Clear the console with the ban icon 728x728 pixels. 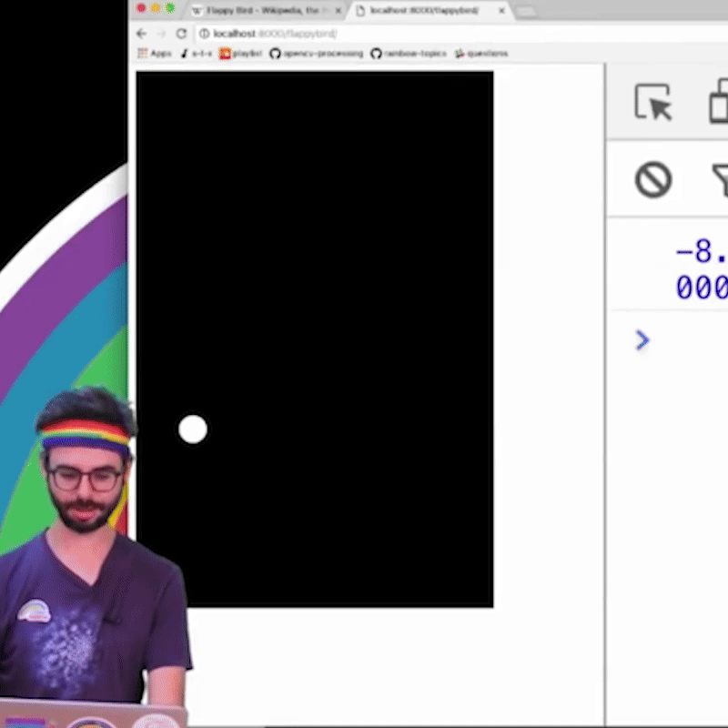[x=652, y=180]
